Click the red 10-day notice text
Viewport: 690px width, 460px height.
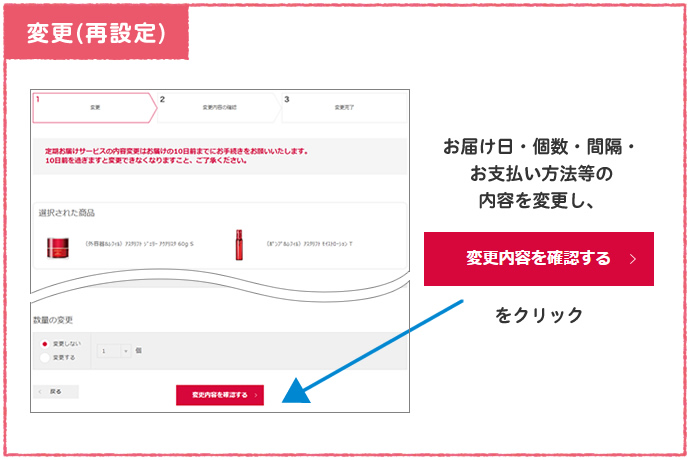[x=170, y=155]
